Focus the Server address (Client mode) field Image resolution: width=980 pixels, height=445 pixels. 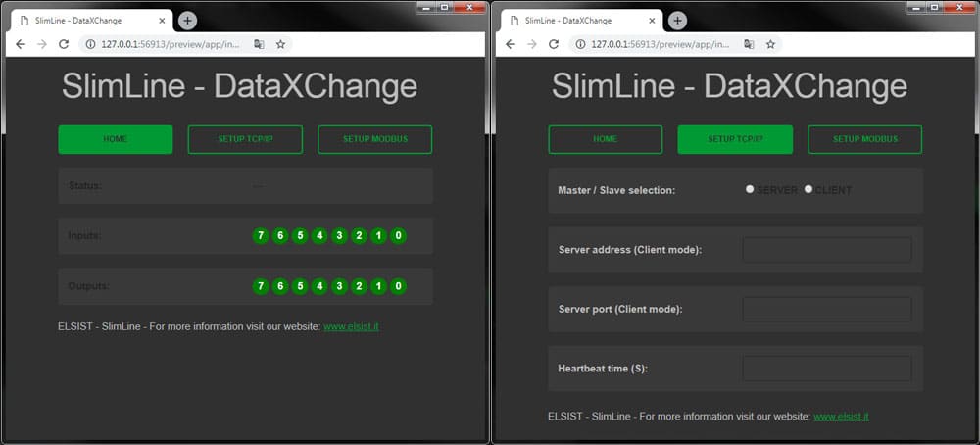(x=827, y=250)
